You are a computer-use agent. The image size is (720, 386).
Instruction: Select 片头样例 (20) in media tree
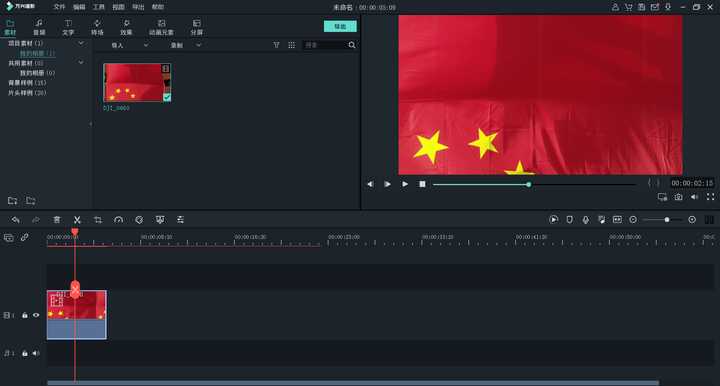27,92
